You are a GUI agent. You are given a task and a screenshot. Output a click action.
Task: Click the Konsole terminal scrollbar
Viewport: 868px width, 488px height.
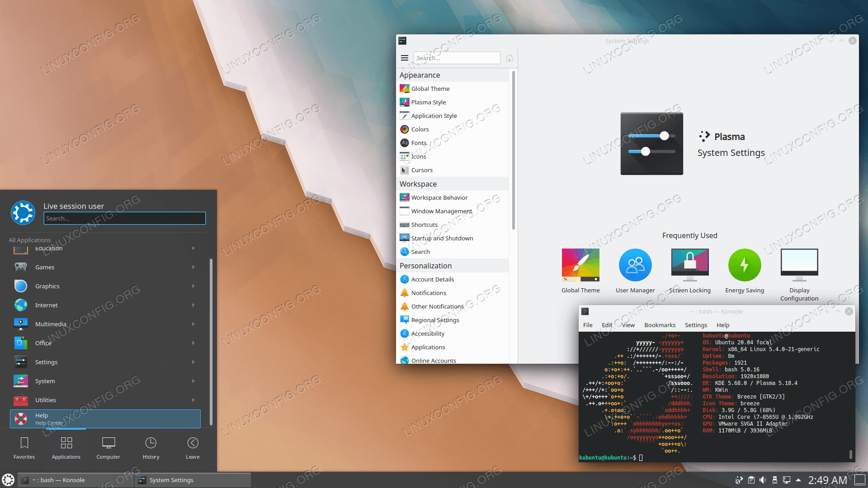click(x=850, y=454)
